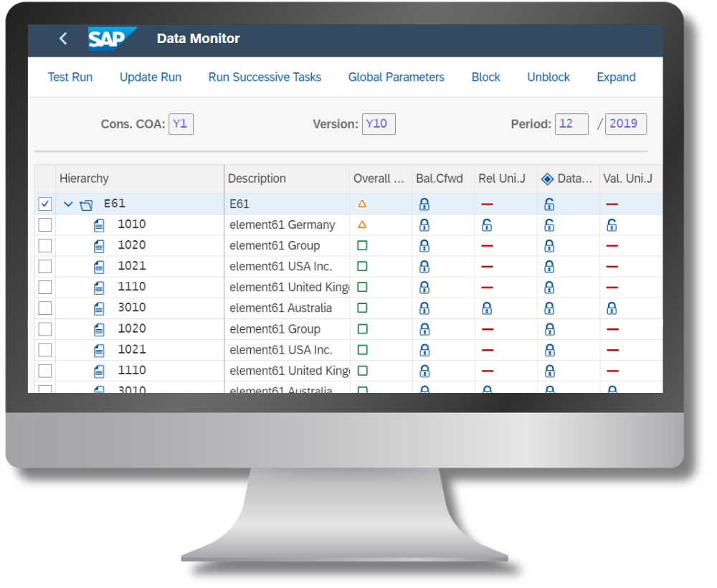Screen dimensions: 717x588
Task: Click the Update Run link
Action: pos(150,77)
